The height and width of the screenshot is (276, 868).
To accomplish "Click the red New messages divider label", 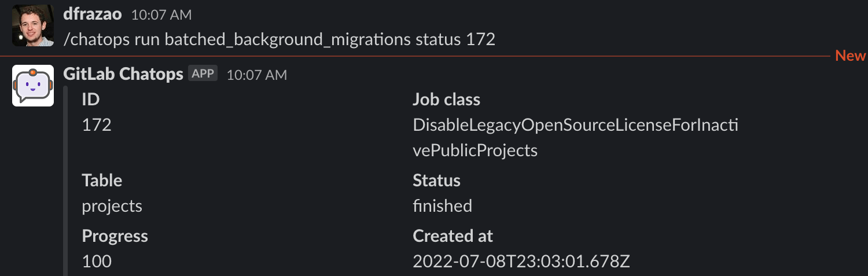I will point(851,56).
